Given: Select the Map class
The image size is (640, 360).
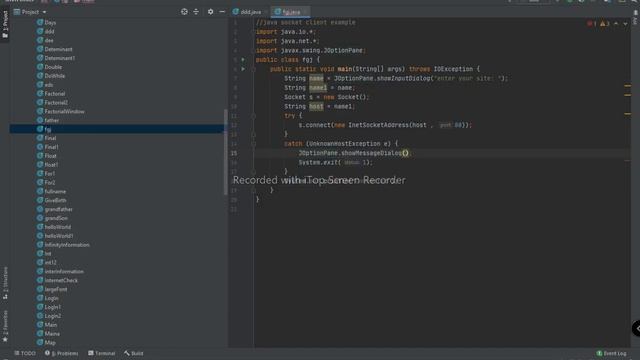Looking at the screenshot, I should click(46, 342).
